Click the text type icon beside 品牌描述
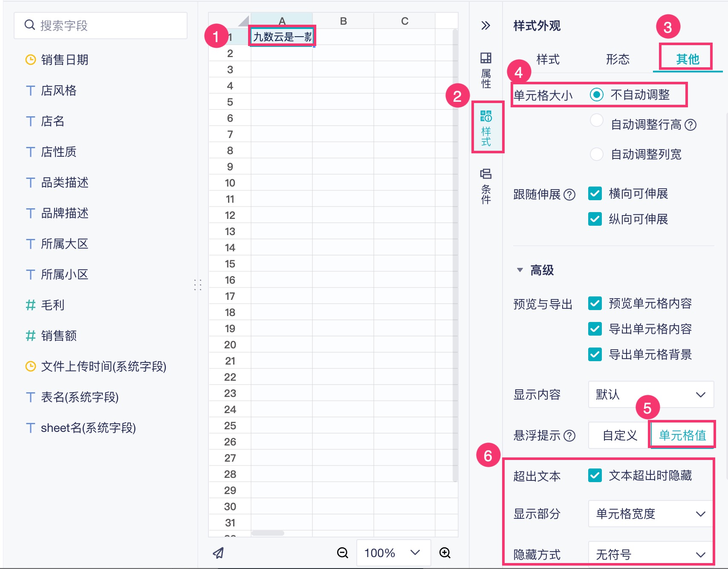 pos(30,213)
